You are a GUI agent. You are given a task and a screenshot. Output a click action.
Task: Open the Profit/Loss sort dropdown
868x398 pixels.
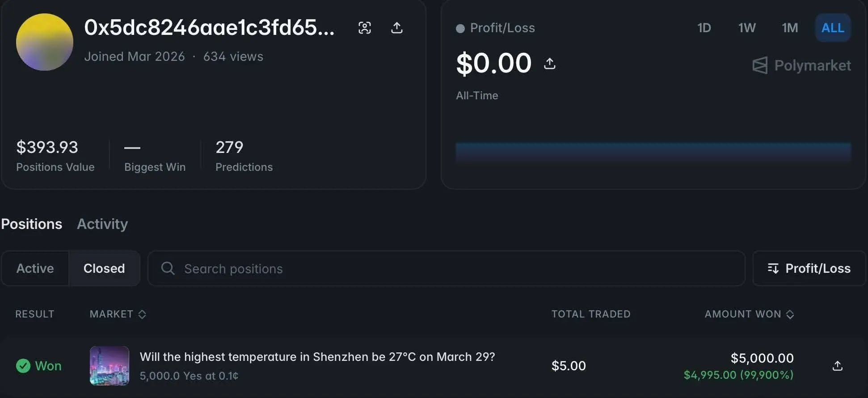pyautogui.click(x=809, y=268)
